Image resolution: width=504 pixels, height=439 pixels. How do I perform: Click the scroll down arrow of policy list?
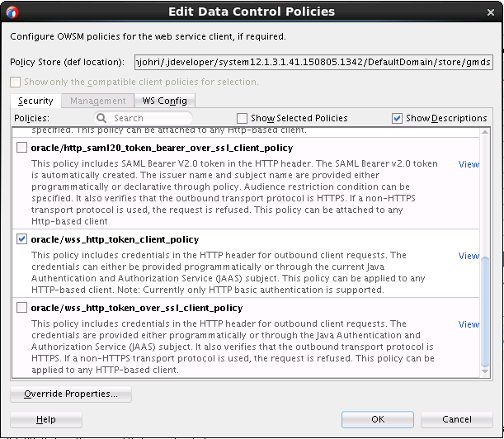(x=485, y=371)
